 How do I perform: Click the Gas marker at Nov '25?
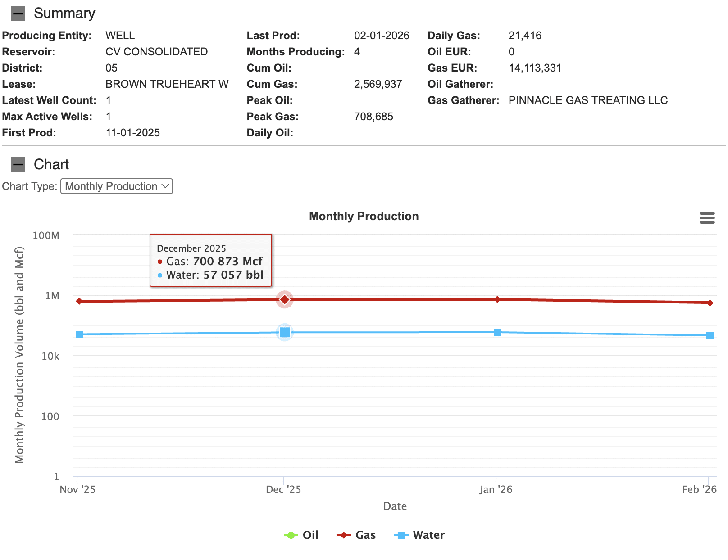(79, 301)
